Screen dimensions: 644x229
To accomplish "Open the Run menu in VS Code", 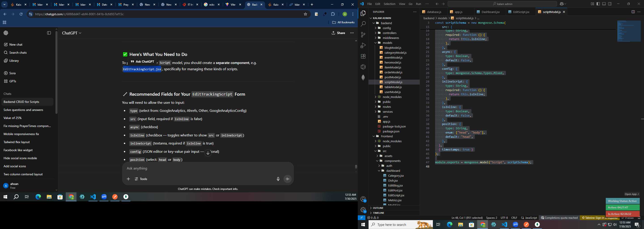I will point(418,4).
